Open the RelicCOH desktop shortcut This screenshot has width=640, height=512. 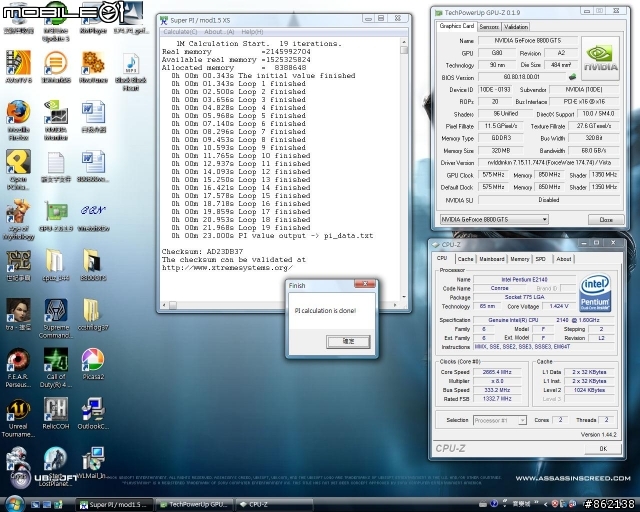coord(56,414)
